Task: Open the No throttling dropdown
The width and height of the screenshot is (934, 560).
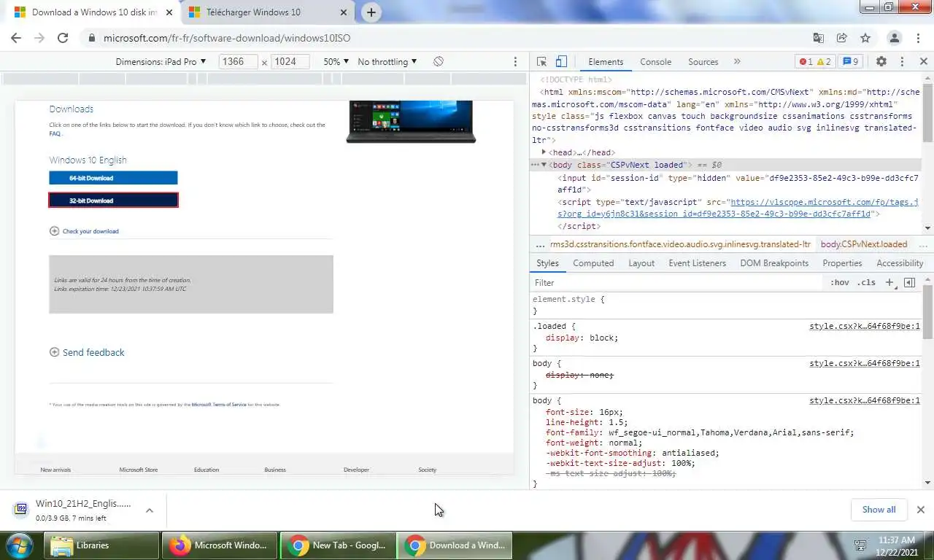Action: click(387, 62)
